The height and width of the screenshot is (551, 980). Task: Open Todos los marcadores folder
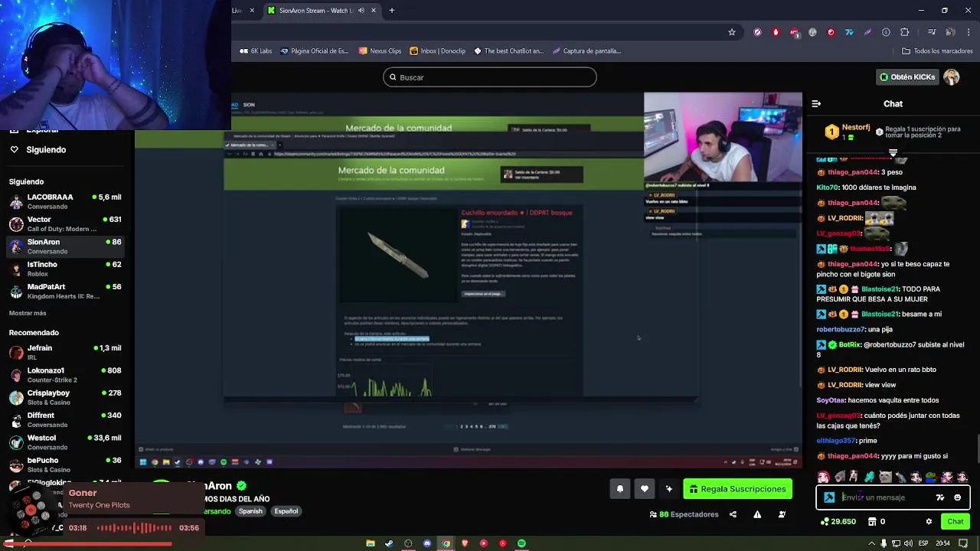(937, 51)
